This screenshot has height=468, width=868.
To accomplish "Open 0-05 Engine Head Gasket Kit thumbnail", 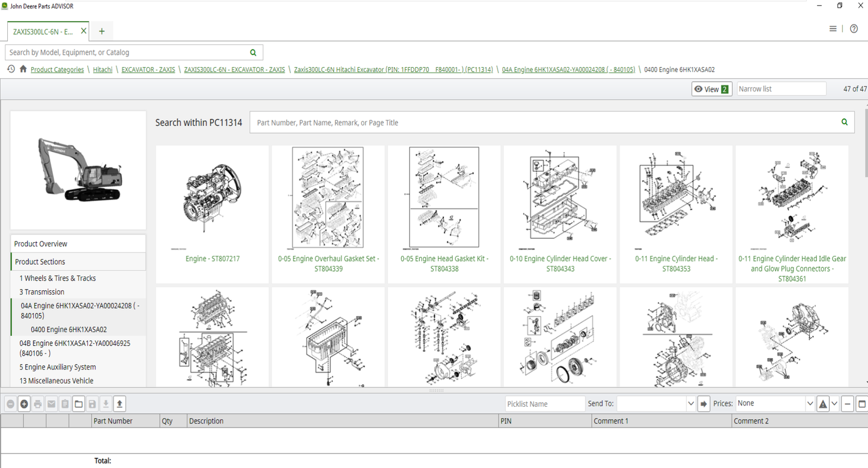I will coord(444,214).
